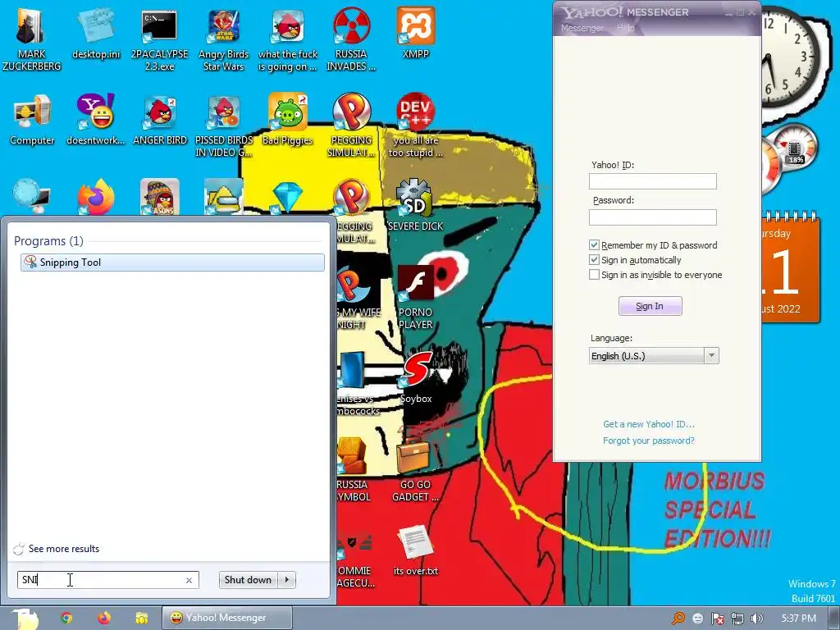
Task: Select PISSED BIRDS IN VIDEO G... icon
Action: click(223, 126)
